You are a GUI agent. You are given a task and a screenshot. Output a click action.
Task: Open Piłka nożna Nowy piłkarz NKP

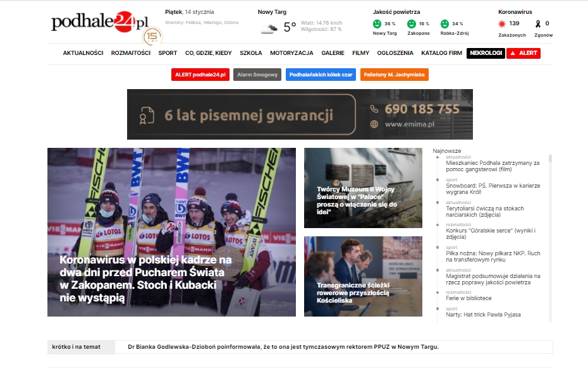pos(493,257)
